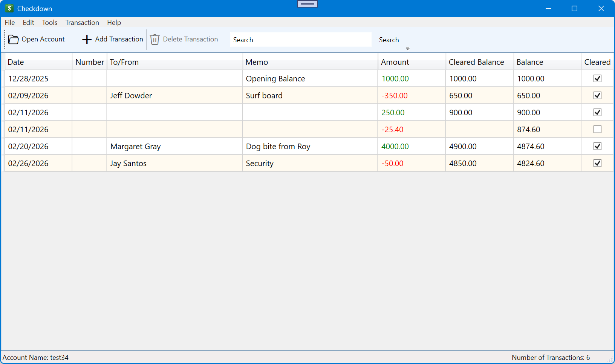Image resolution: width=615 pixels, height=364 pixels.
Task: Sort by the Date column header
Action: point(16,62)
